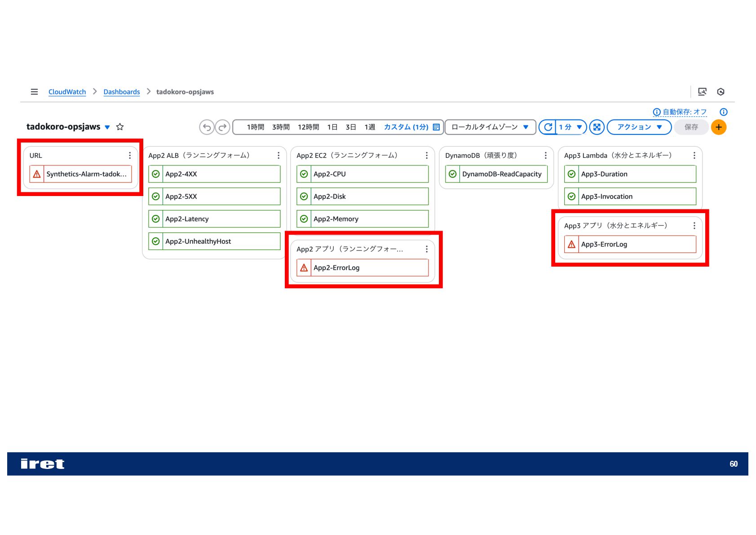Open the 1 分 refresh interval dropdown
Viewport: 756px width, 535px height.
tap(571, 127)
